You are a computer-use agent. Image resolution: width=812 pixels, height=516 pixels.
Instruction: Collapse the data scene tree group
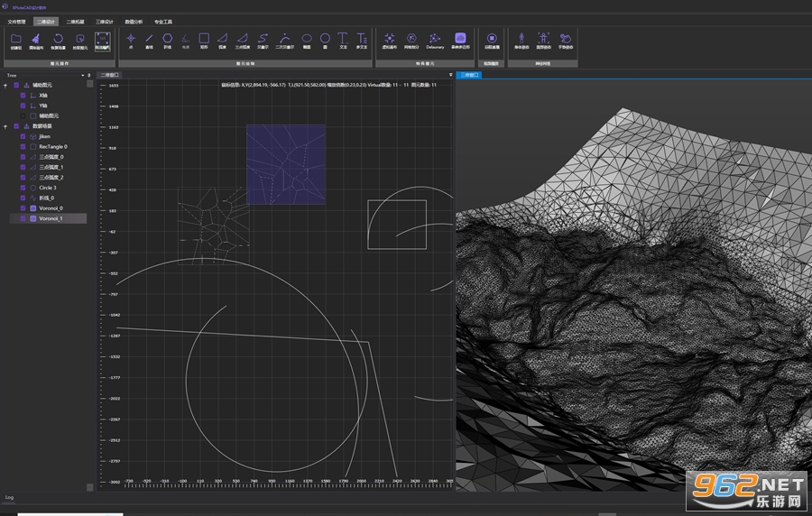[x=5, y=126]
